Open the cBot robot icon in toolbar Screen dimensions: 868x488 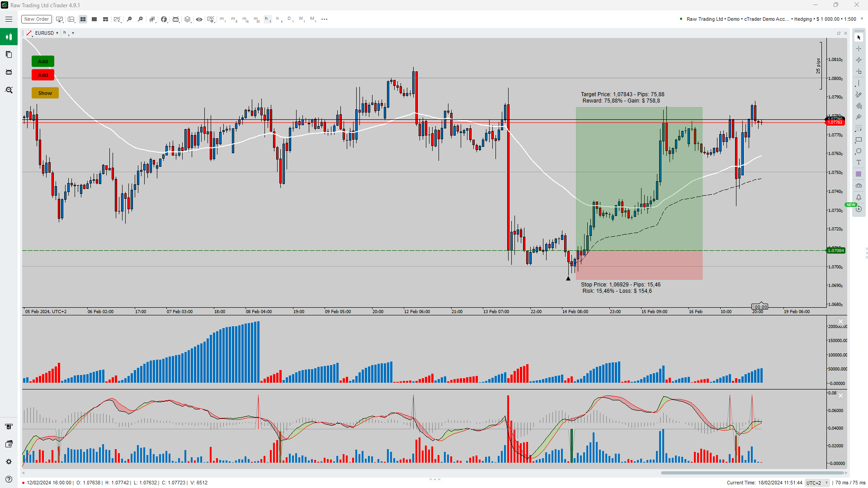pyautogui.click(x=176, y=19)
